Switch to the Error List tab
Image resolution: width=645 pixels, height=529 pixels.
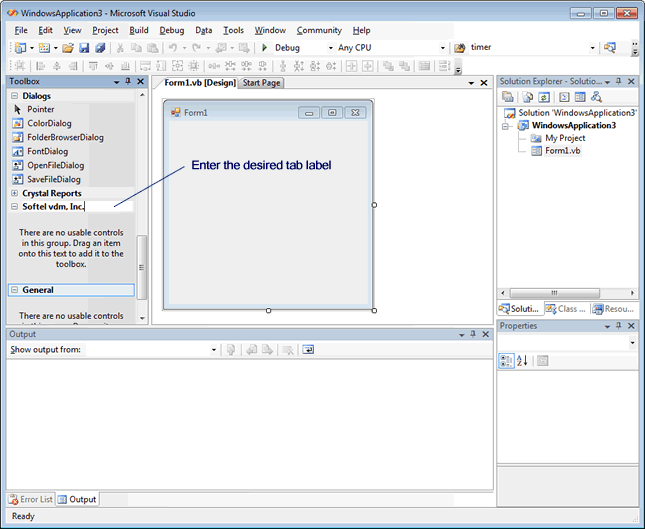(x=31, y=499)
